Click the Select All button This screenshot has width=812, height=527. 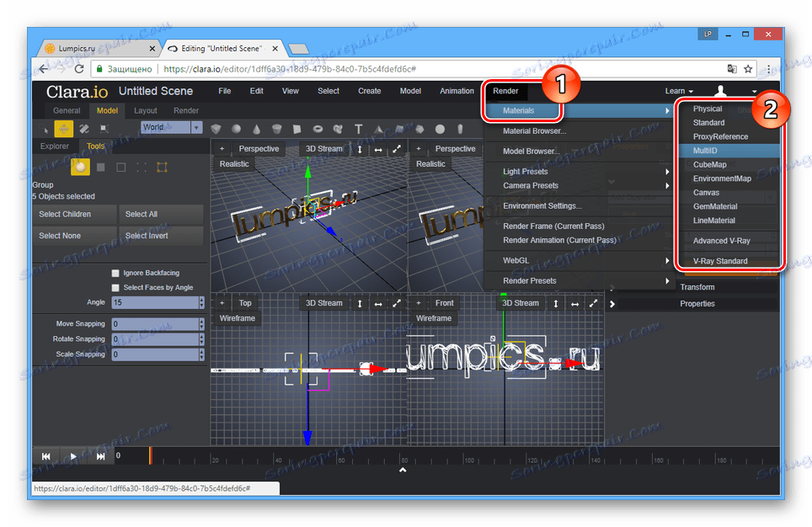(x=161, y=215)
